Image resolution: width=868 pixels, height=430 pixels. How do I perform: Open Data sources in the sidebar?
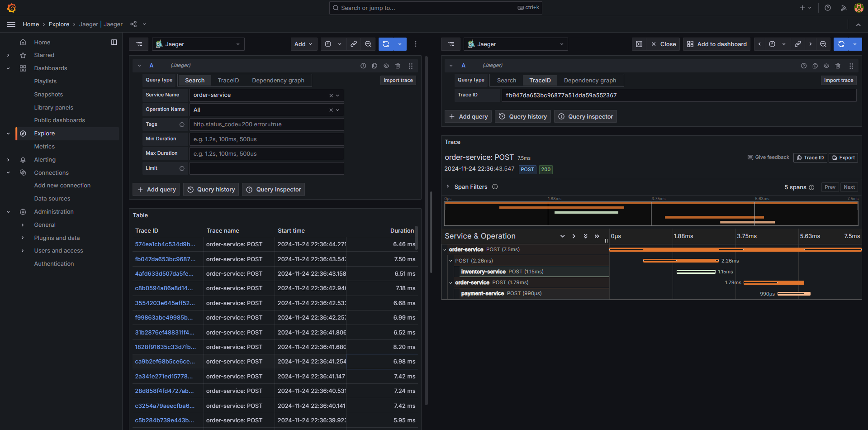(x=52, y=199)
